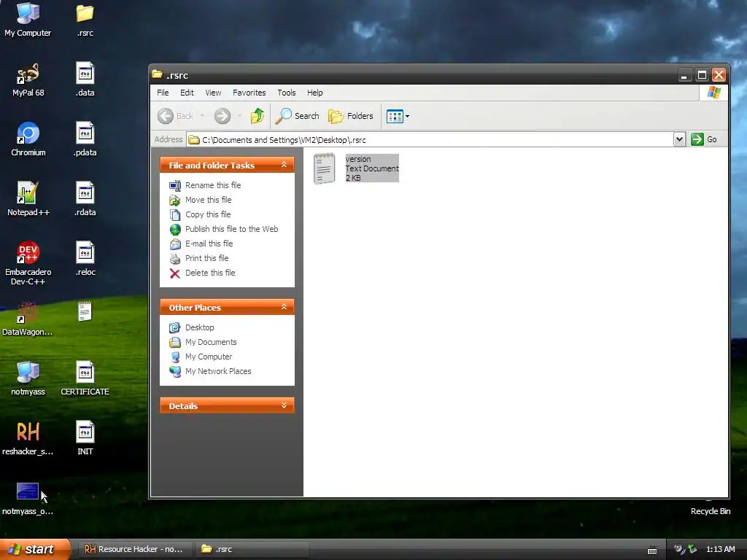This screenshot has height=560, width=747.
Task: Click the Go button
Action: 705,139
